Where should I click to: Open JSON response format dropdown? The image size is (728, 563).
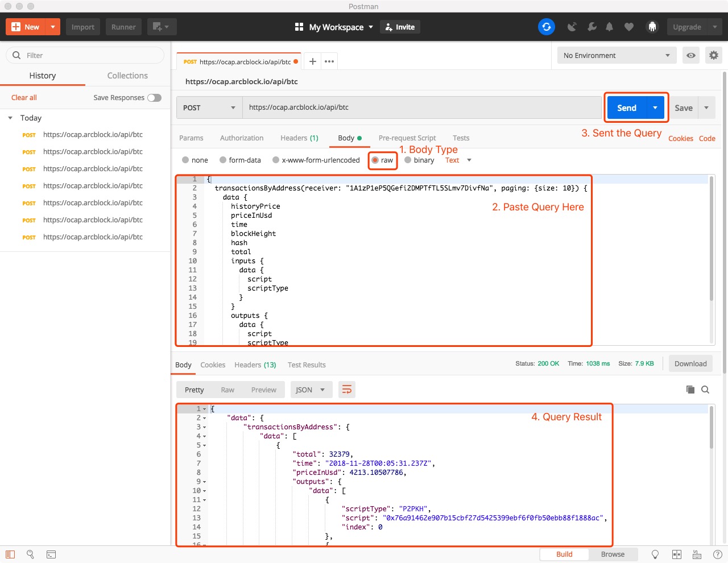[x=311, y=390]
